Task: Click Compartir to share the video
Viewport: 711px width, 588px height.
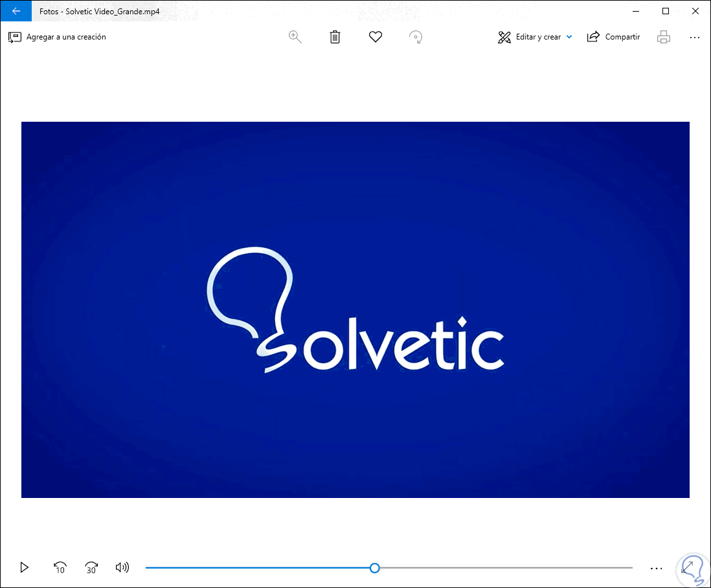Action: pos(613,37)
